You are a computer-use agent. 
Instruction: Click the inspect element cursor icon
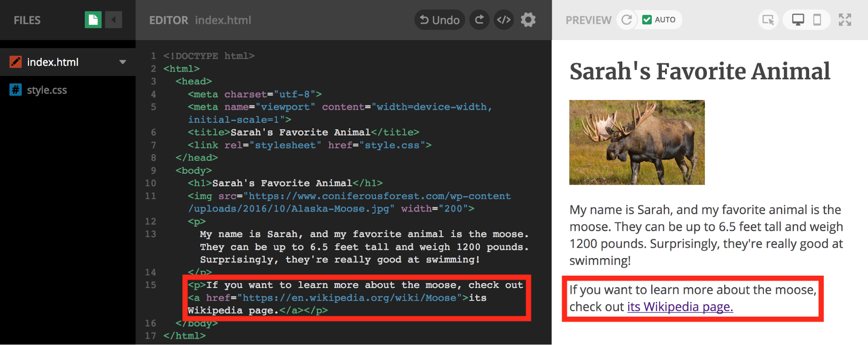tap(768, 20)
